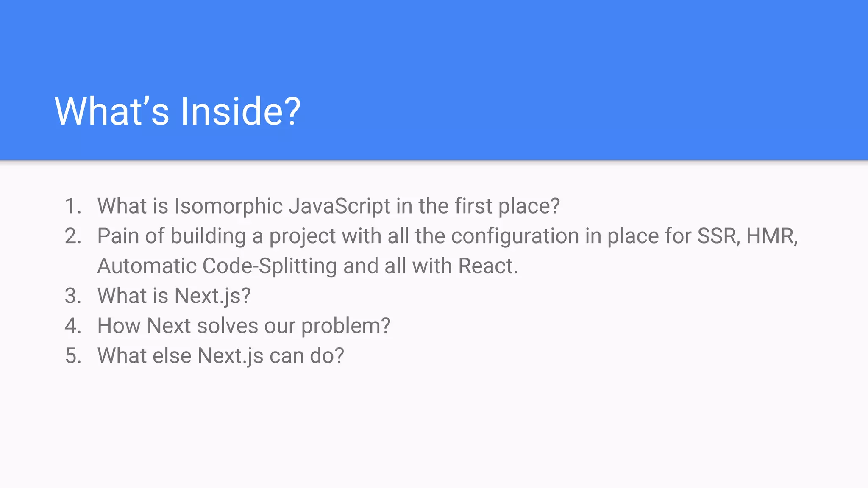This screenshot has width=868, height=488.
Task: Click the "Pain of building a project" line
Action: pos(448,236)
